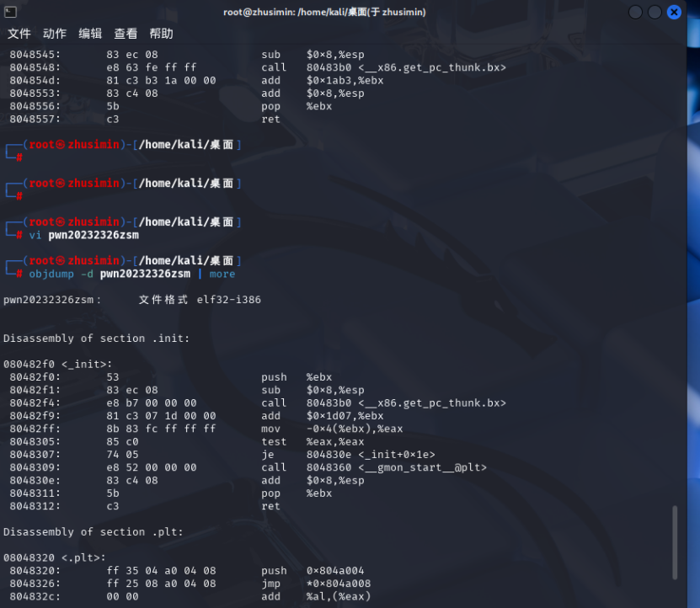The height and width of the screenshot is (608, 700).
Task: Click the push 0x804a004 instruction
Action: (313, 570)
